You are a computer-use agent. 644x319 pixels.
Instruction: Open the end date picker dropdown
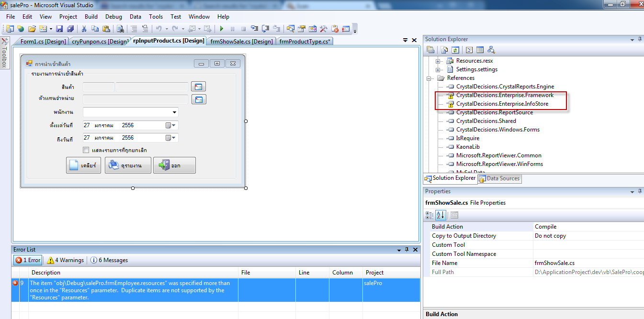click(171, 138)
